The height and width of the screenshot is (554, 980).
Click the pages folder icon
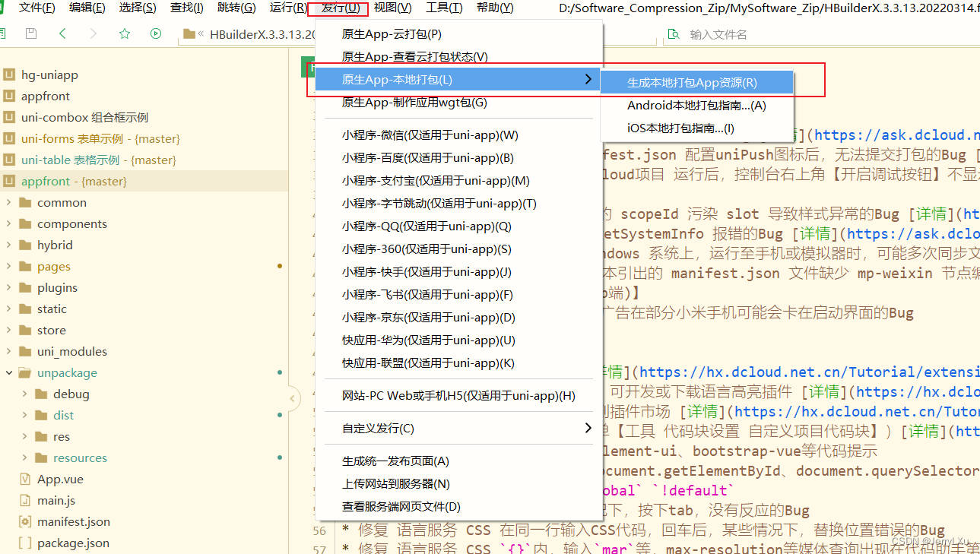pos(24,266)
